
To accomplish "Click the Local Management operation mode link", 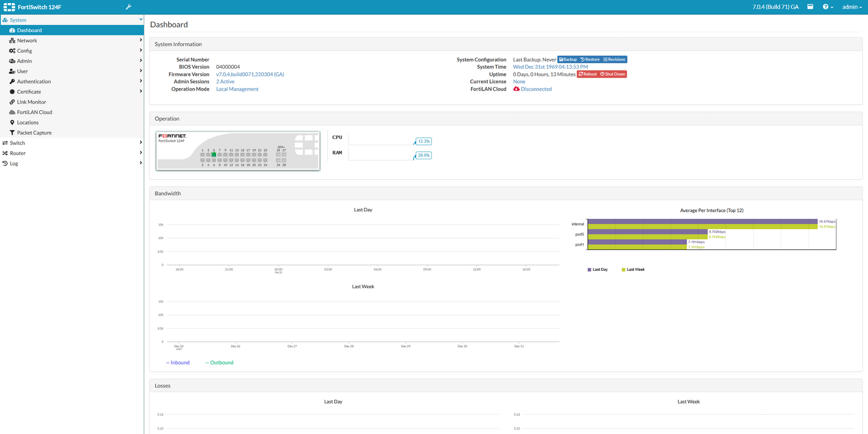I will click(237, 89).
